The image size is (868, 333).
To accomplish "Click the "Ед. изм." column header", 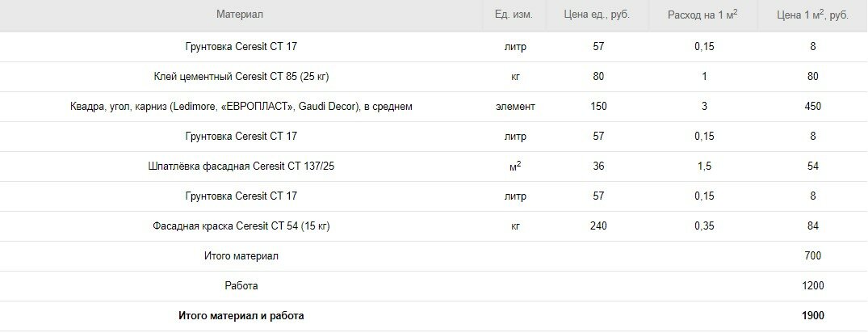I will pyautogui.click(x=514, y=15).
